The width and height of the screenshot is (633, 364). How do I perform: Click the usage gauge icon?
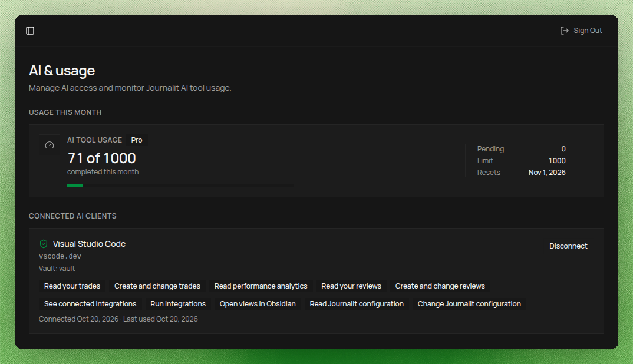coord(50,145)
